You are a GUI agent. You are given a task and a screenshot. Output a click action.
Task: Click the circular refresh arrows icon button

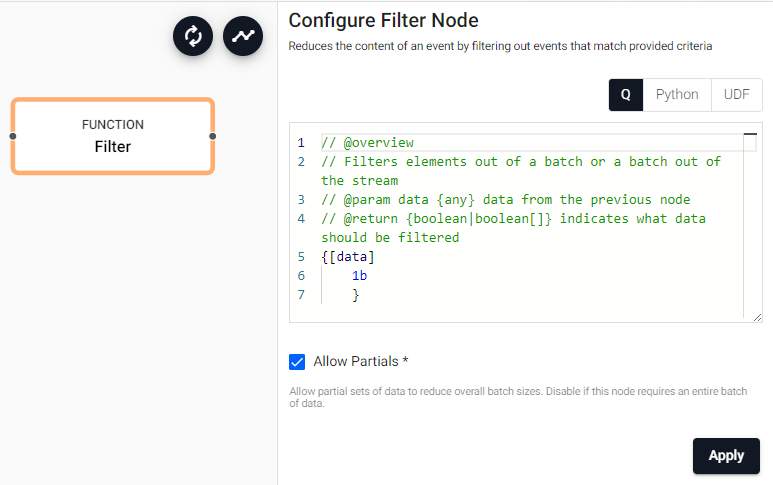(x=193, y=36)
